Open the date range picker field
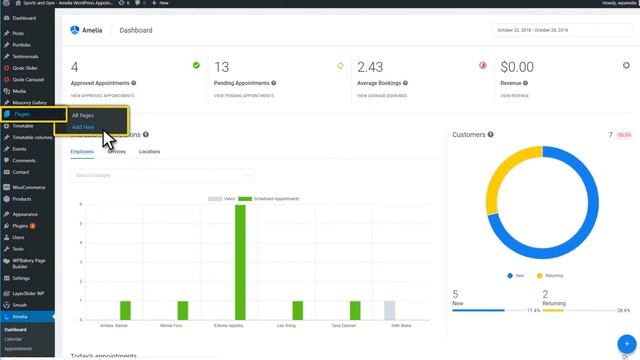The image size is (640, 360). [x=562, y=30]
